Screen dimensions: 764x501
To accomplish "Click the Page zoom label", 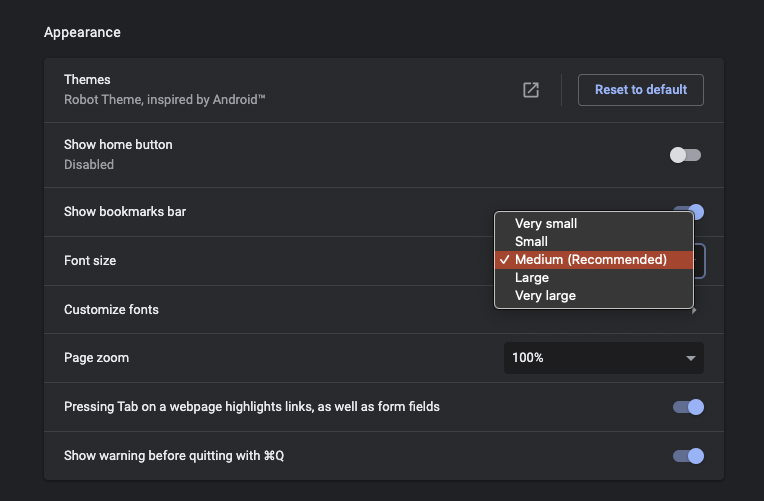I will pos(96,358).
